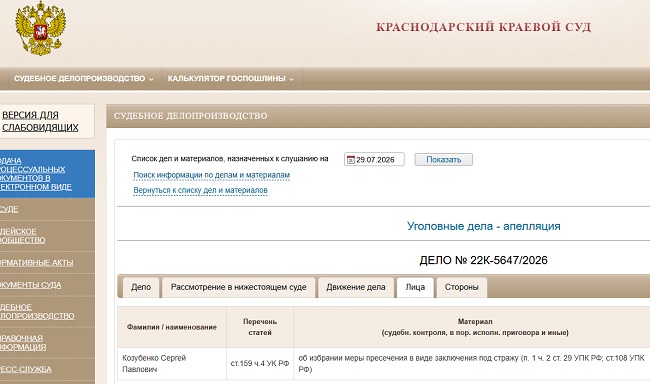
Task: Open Документы суда sidebar link
Action: pos(31,285)
